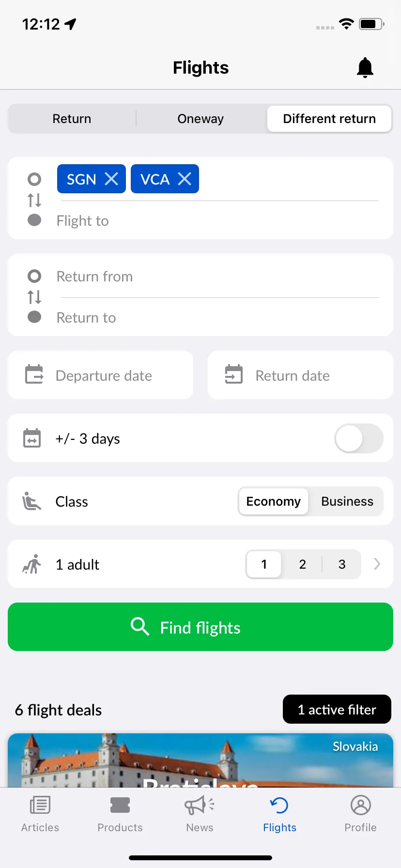Select Business class option

click(x=347, y=501)
